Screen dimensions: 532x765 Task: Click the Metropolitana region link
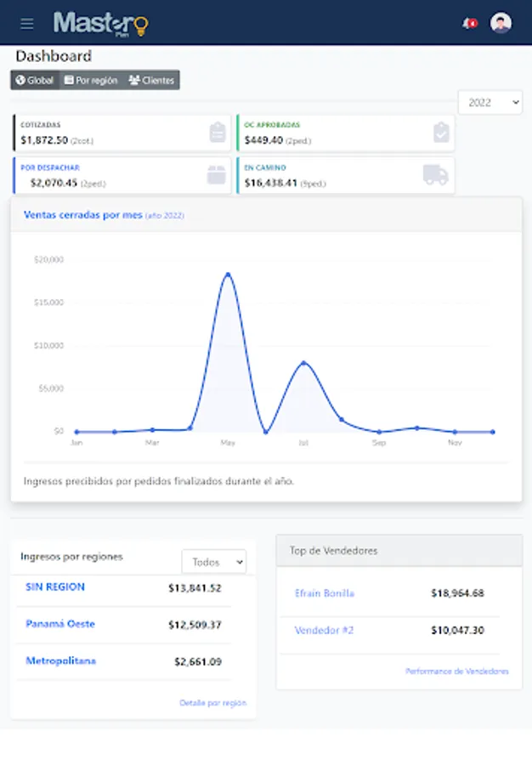tap(60, 661)
